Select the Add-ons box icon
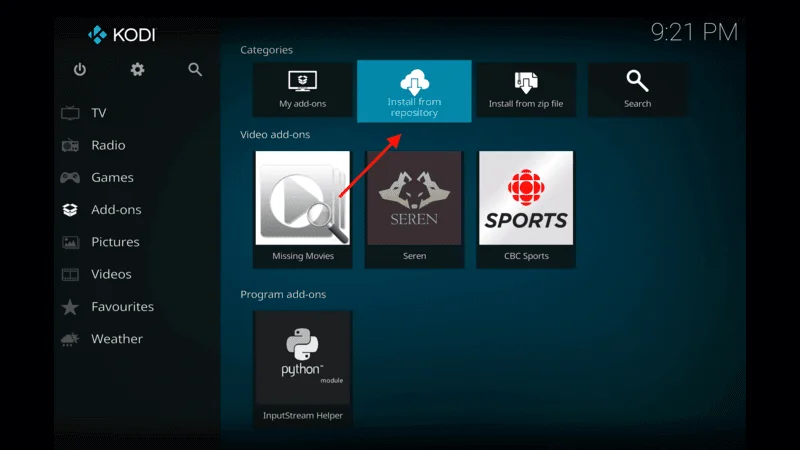800x450 pixels. tap(70, 210)
